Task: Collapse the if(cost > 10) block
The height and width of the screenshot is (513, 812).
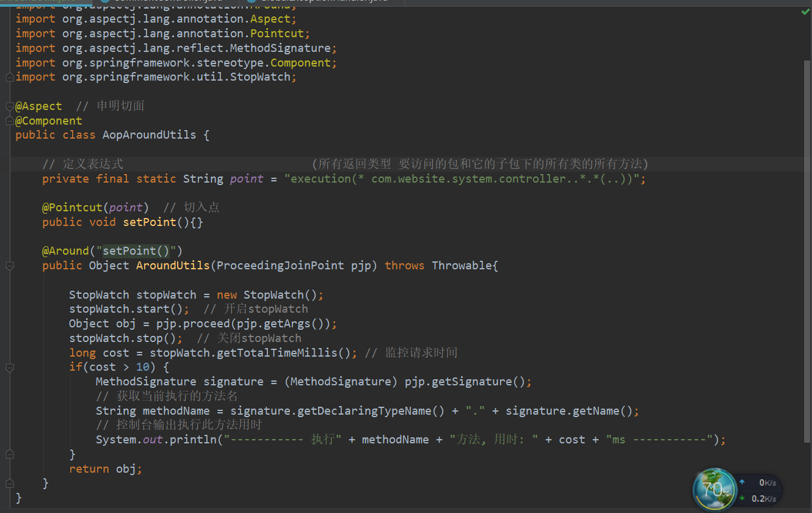Action: (9, 368)
